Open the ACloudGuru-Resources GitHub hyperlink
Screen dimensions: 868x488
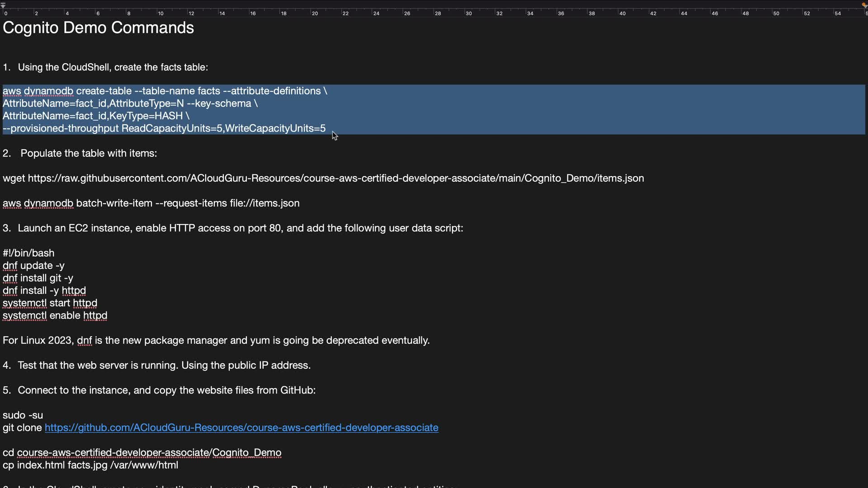[241, 428]
